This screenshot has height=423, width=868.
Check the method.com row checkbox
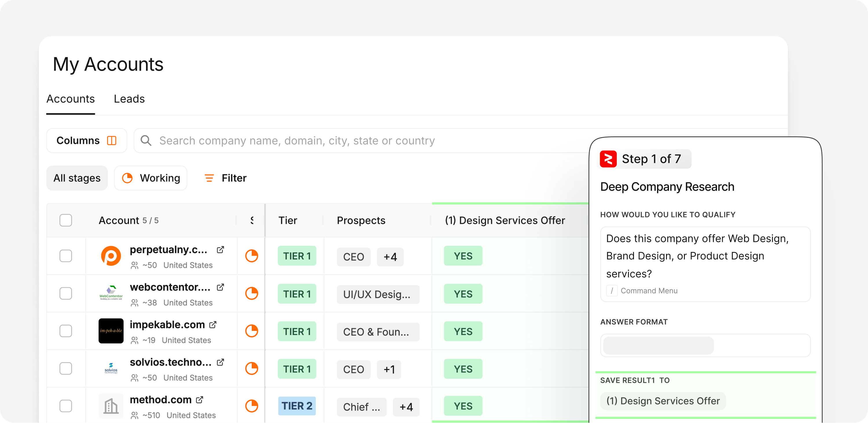pos(66,406)
